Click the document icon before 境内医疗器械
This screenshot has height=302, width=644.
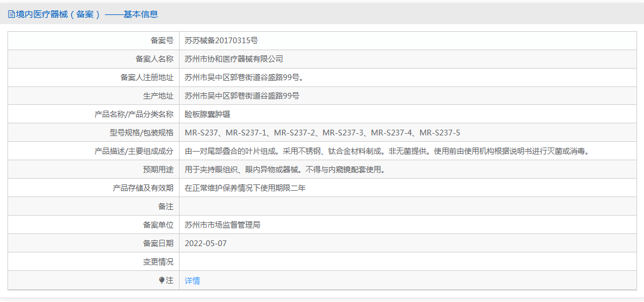(x=11, y=14)
